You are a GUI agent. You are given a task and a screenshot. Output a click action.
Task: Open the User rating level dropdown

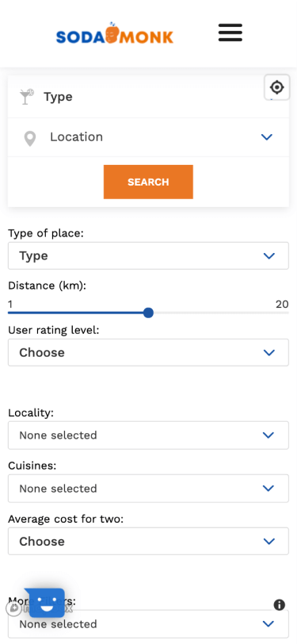pos(149,352)
